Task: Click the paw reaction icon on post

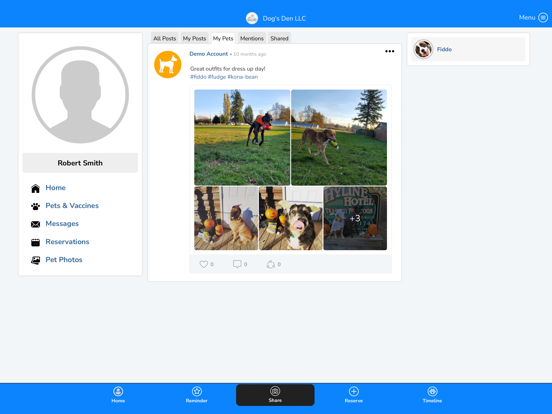Action: (x=270, y=264)
